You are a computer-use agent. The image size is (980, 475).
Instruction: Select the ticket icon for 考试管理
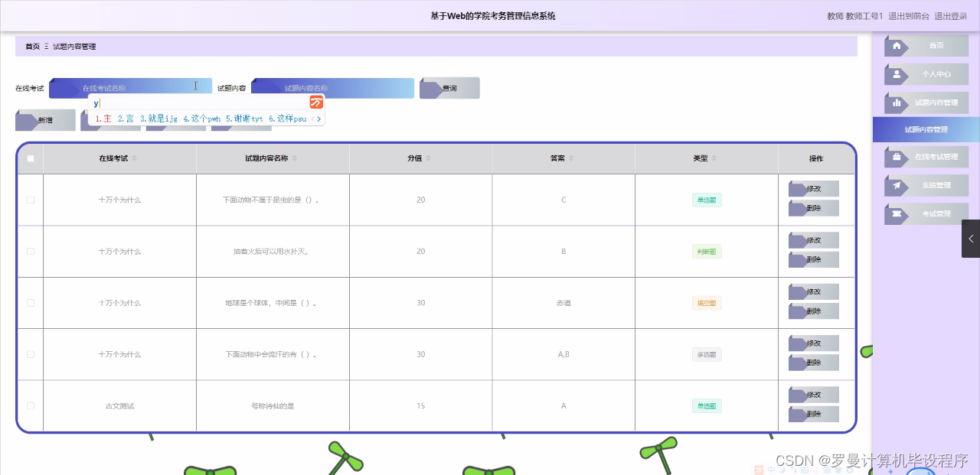click(x=895, y=213)
